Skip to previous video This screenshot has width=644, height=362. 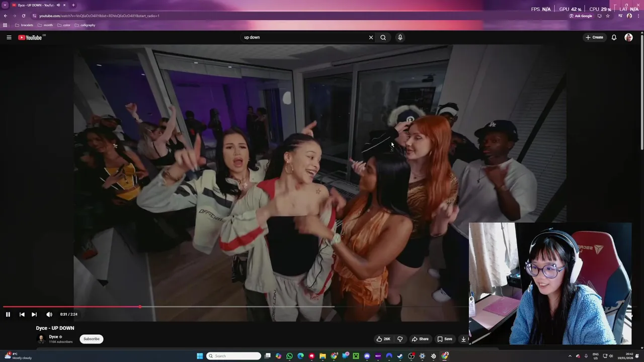coord(22,314)
